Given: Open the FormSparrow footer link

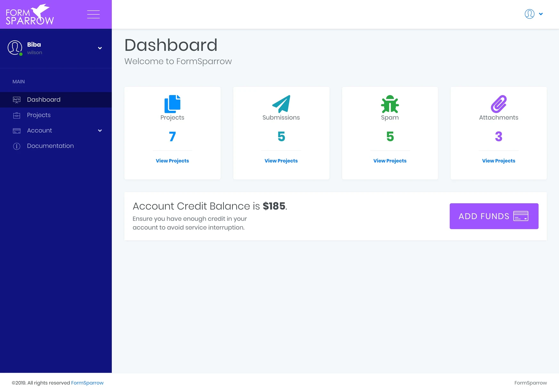Looking at the screenshot, I should point(87,383).
